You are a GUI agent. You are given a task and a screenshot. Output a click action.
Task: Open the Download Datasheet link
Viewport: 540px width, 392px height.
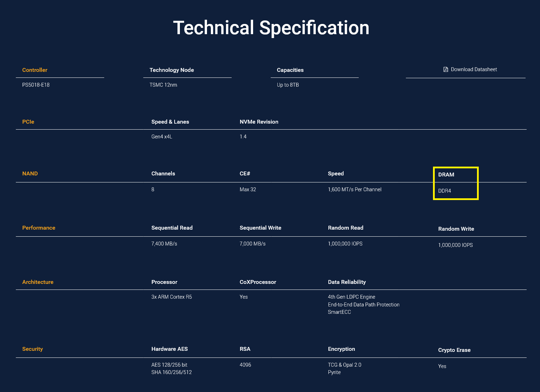click(470, 69)
